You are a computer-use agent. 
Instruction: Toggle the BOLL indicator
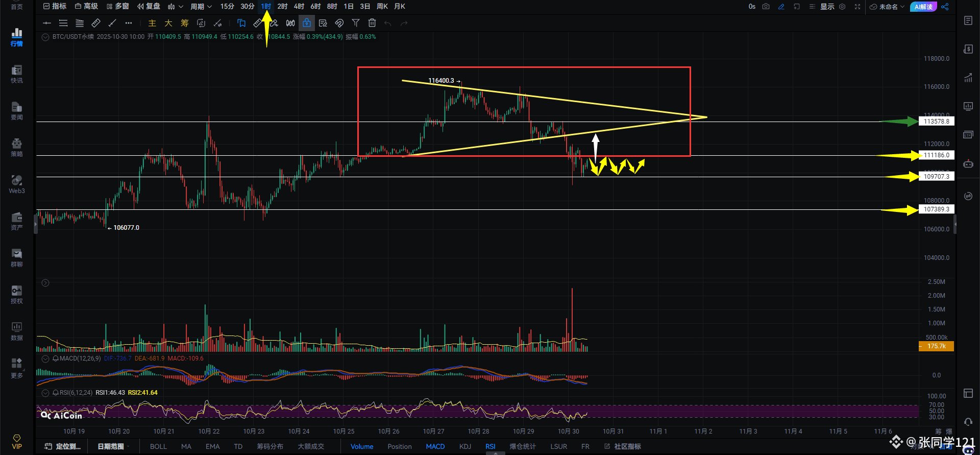pos(158,446)
